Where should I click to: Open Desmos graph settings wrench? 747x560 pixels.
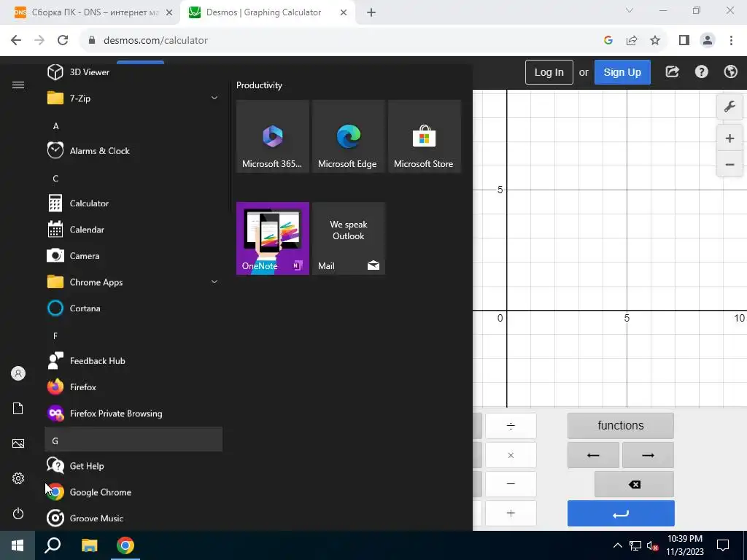729,106
